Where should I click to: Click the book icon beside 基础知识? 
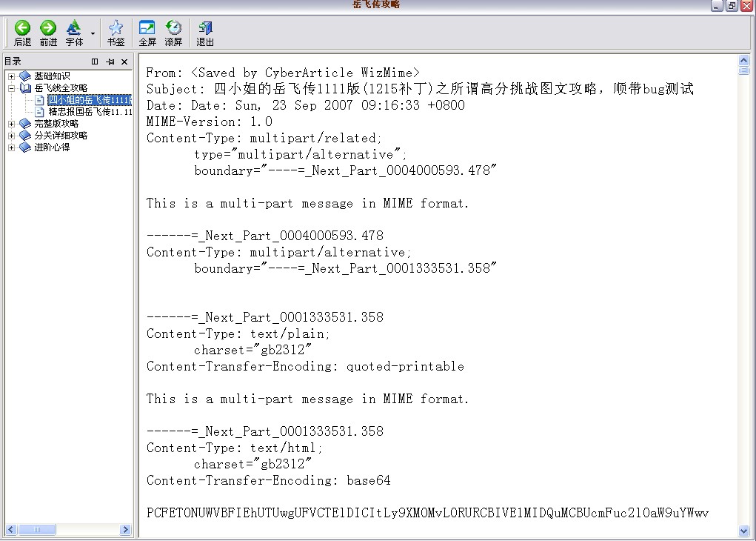point(25,76)
